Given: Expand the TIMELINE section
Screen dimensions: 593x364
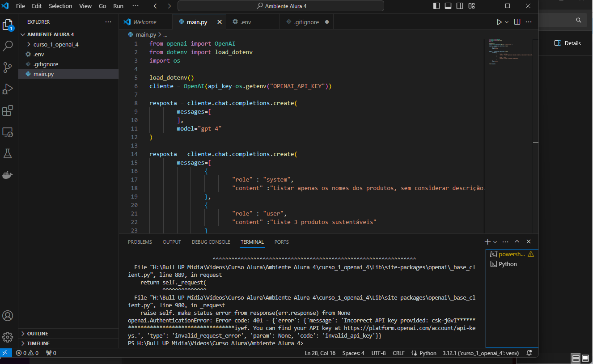Looking at the screenshot, I should 68,343.
